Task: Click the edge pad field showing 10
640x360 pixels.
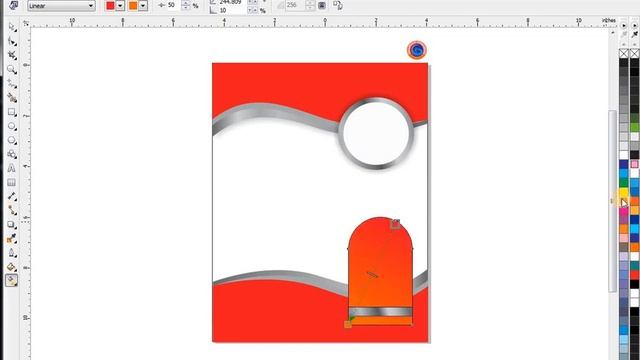Action: pyautogui.click(x=232, y=11)
